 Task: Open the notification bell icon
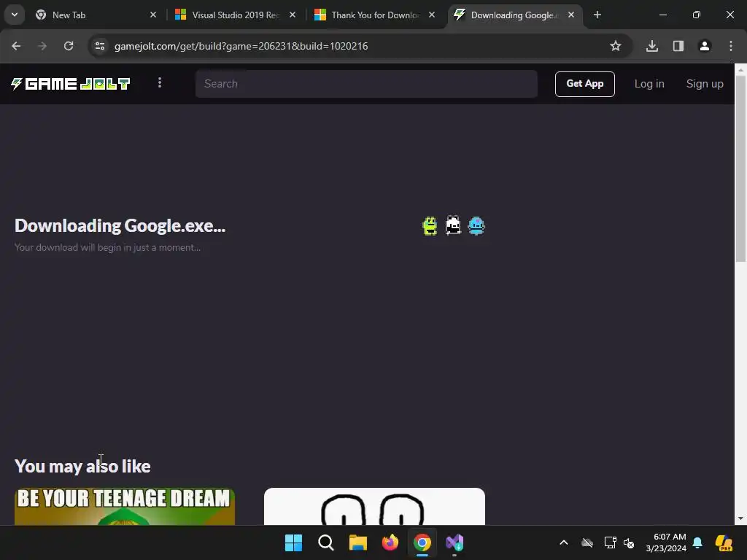click(697, 542)
